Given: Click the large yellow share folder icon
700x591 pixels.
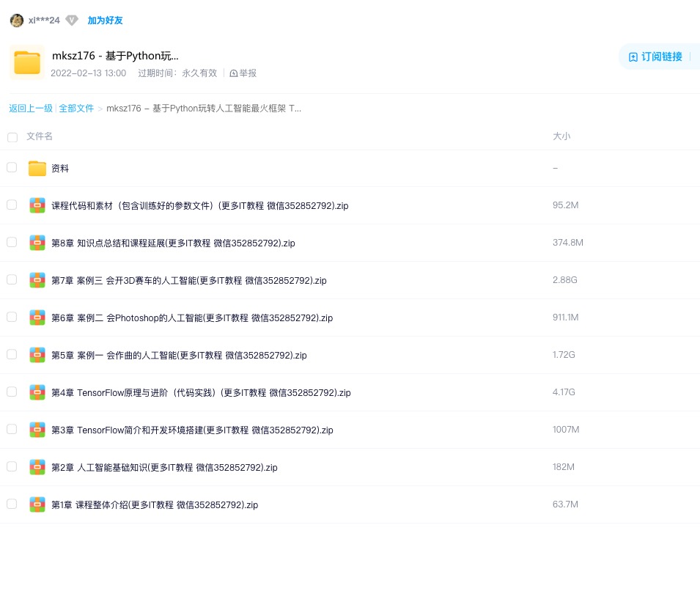Looking at the screenshot, I should click(x=27, y=62).
